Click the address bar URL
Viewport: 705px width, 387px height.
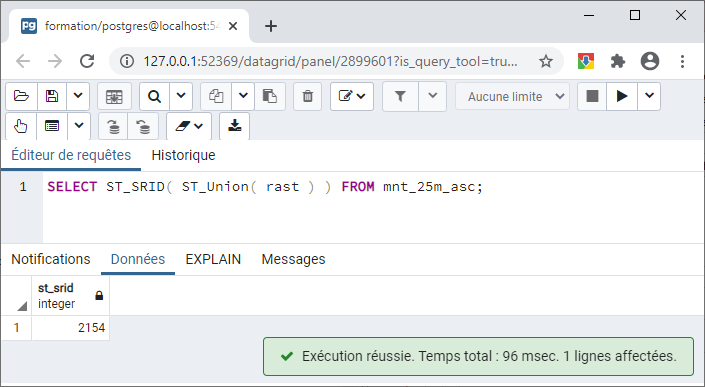point(330,61)
